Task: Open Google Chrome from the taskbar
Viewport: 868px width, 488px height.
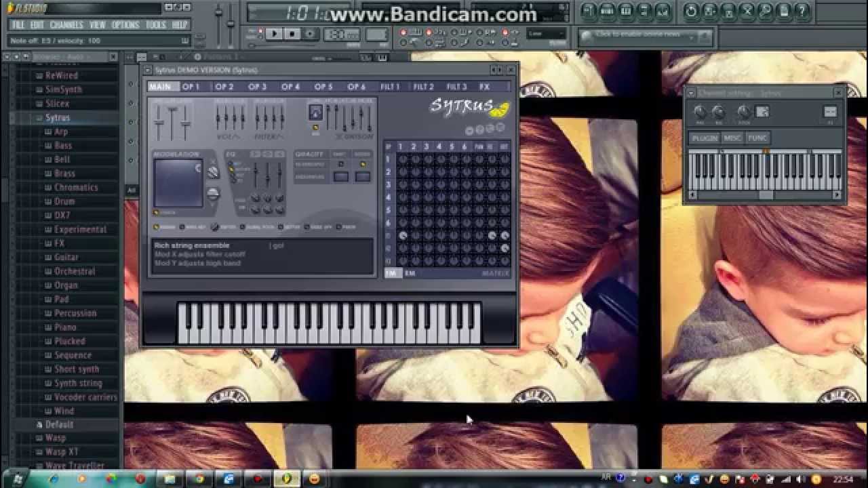Action: (x=198, y=479)
